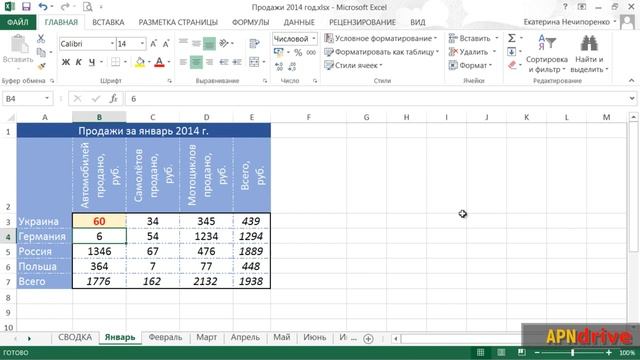Click the Merge and Center icon
The image size is (640, 360).
pyautogui.click(x=254, y=62)
